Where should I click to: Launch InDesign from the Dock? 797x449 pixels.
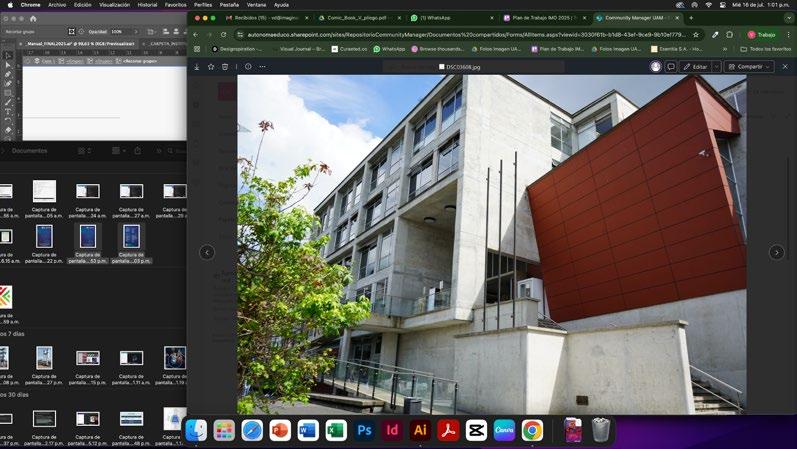392,430
